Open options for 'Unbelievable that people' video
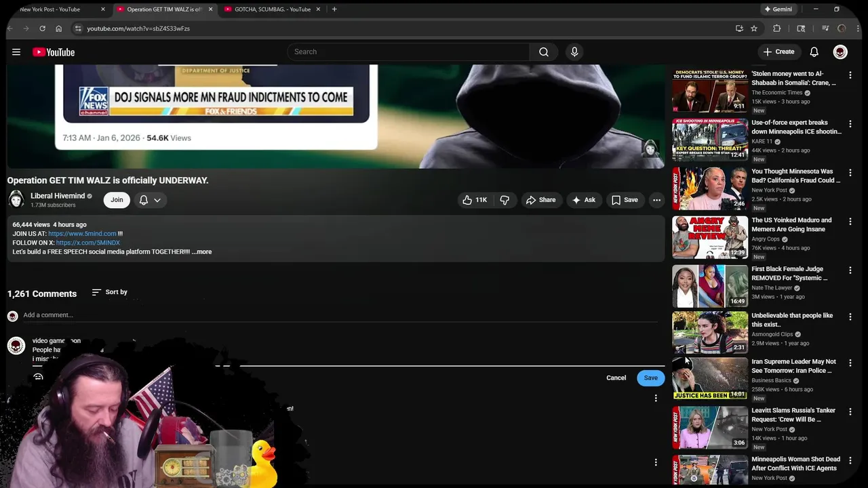Image resolution: width=868 pixels, height=488 pixels. click(x=850, y=317)
